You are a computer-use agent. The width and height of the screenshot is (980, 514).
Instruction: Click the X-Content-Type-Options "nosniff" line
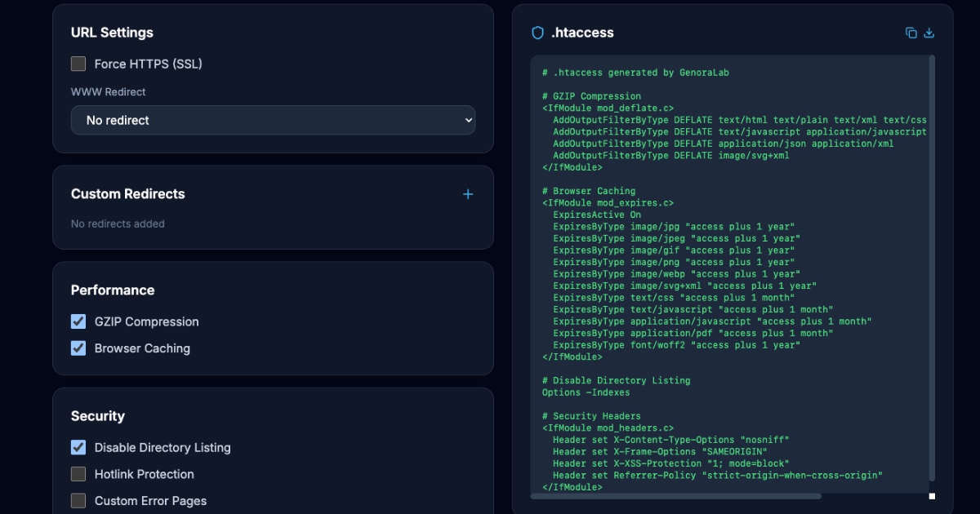pyautogui.click(x=671, y=440)
